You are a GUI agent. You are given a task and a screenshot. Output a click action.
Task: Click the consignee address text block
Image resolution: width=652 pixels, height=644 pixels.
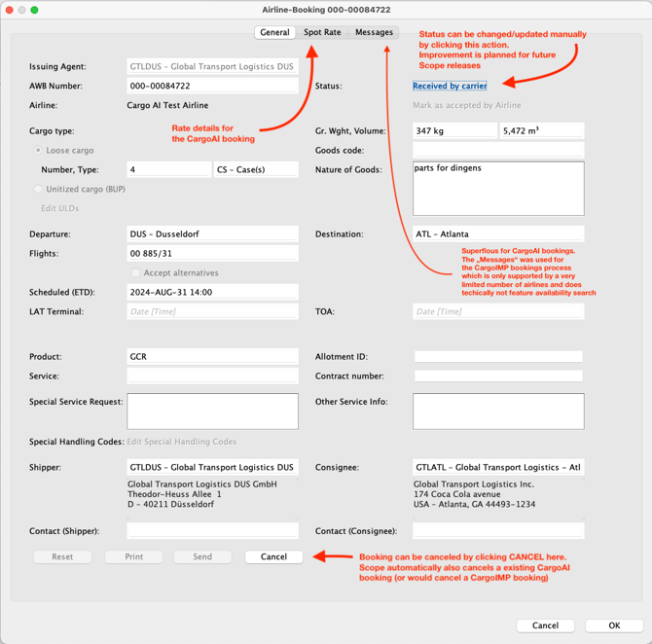point(498,499)
